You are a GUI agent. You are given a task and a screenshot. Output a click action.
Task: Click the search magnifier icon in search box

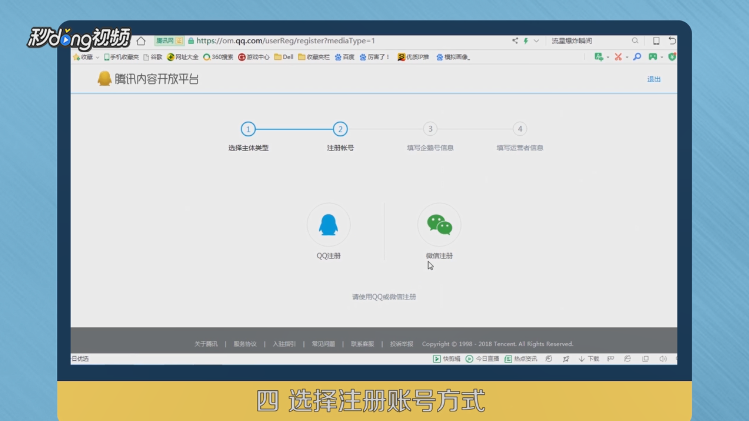click(635, 41)
